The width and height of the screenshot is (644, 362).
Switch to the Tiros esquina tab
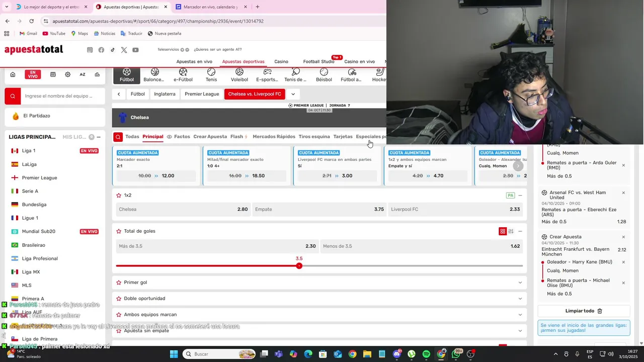[314, 137]
